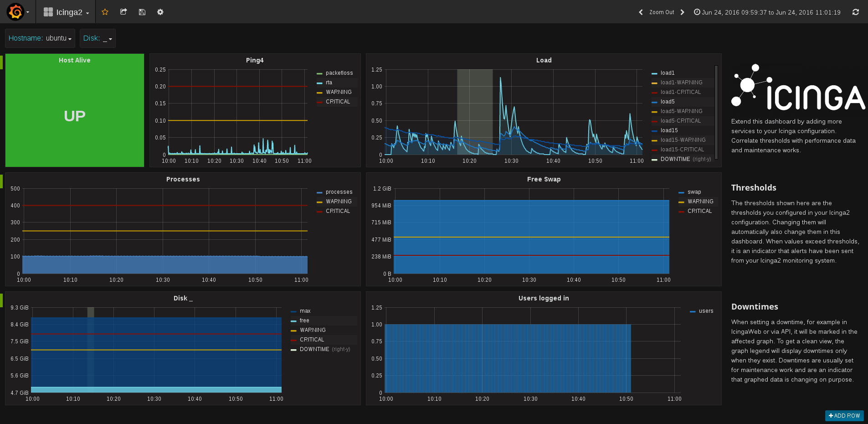Click the Processes panel title

point(183,179)
